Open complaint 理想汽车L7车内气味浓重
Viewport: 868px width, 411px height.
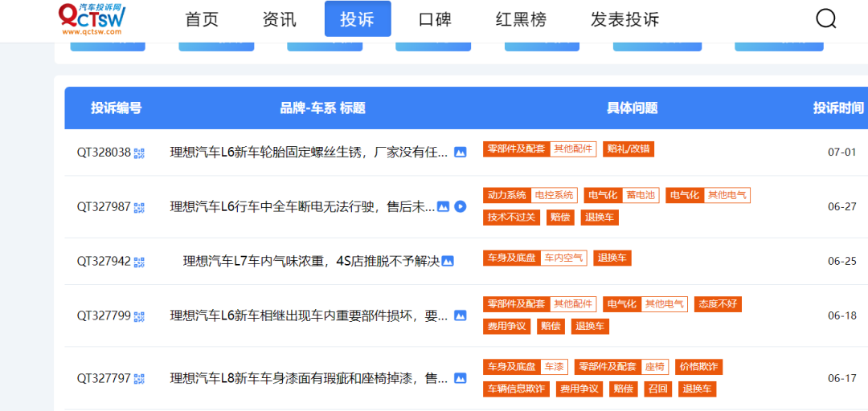coord(311,261)
